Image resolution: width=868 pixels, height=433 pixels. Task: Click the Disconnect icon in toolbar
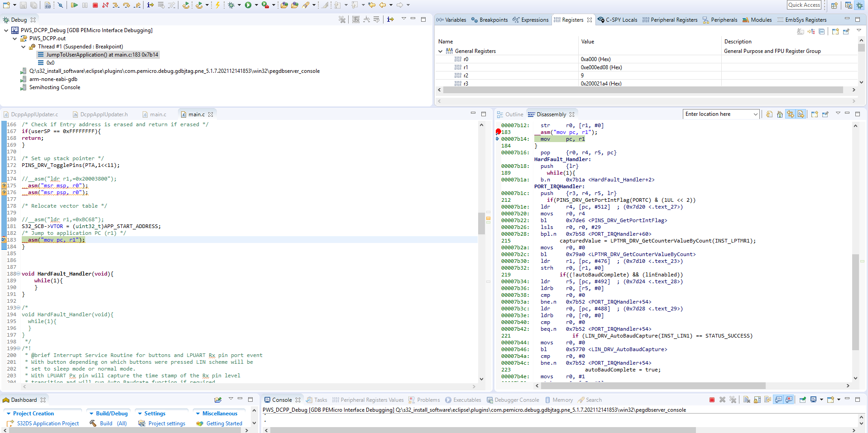click(105, 5)
